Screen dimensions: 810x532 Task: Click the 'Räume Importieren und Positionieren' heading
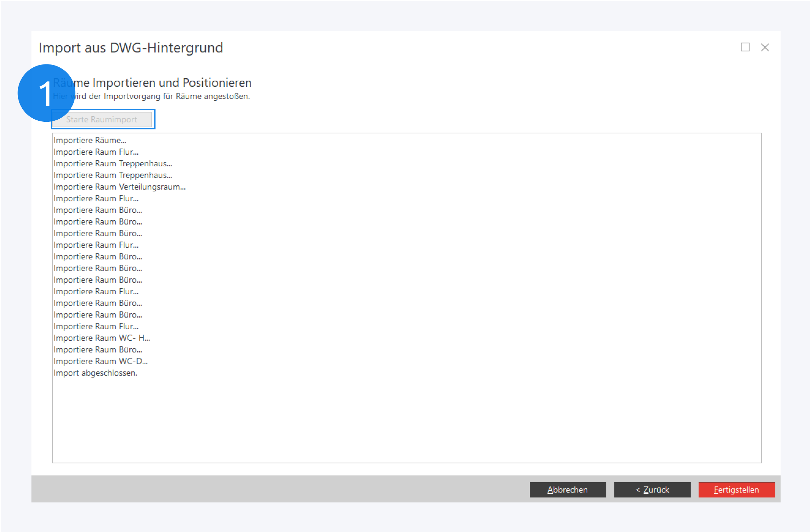click(x=172, y=83)
